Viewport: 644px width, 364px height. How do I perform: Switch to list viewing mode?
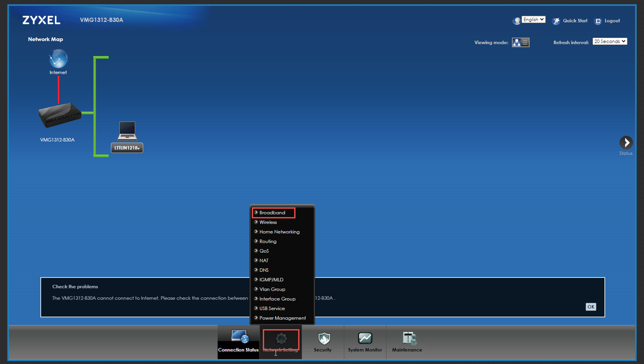tap(525, 42)
